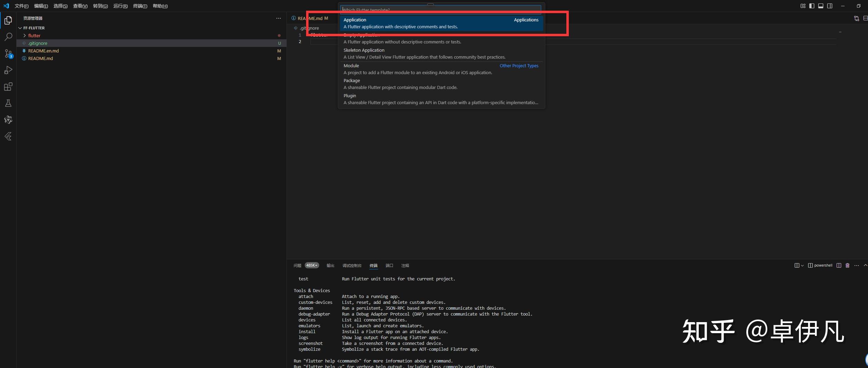Open Source Control view showing 3 pending changes

click(x=8, y=53)
